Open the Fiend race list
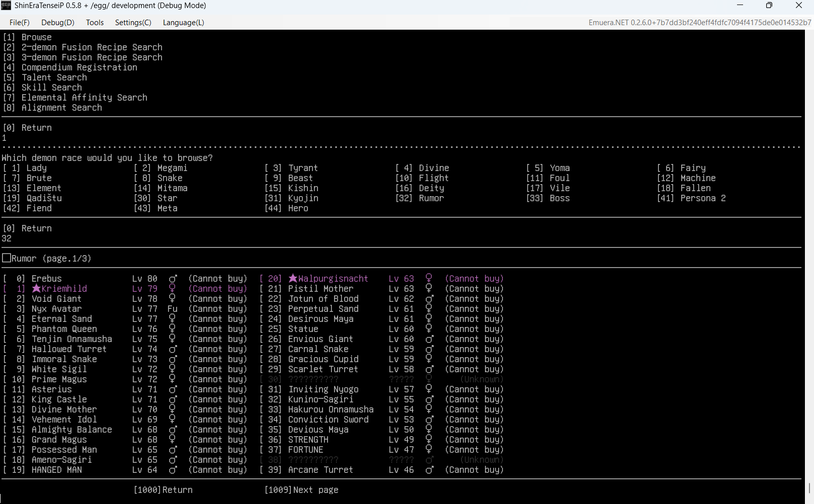 click(x=27, y=208)
